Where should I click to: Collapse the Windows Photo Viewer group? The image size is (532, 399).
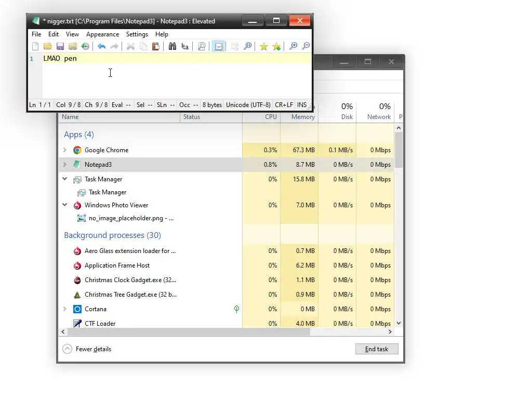[x=65, y=205]
